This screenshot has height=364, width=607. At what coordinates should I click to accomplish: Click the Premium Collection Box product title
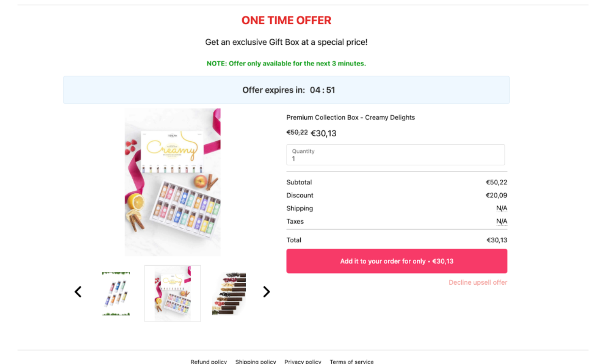(351, 117)
